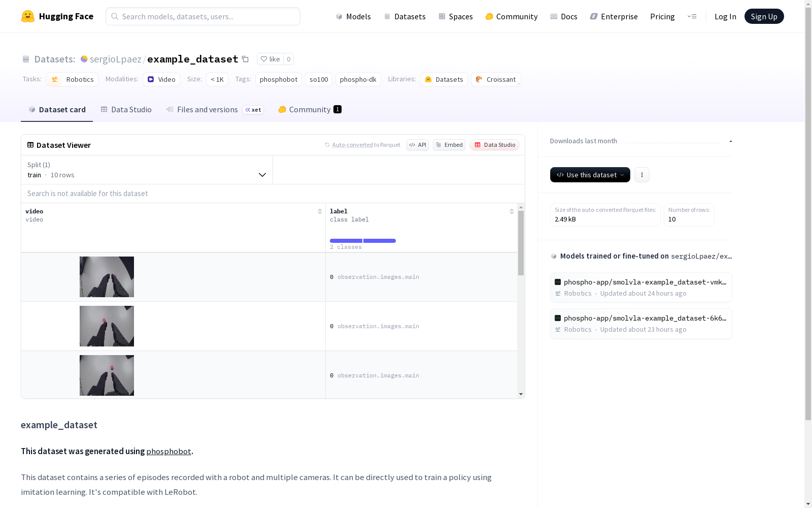Open the Croissant library tag
Viewport: 812px width, 508px height.
click(x=496, y=79)
